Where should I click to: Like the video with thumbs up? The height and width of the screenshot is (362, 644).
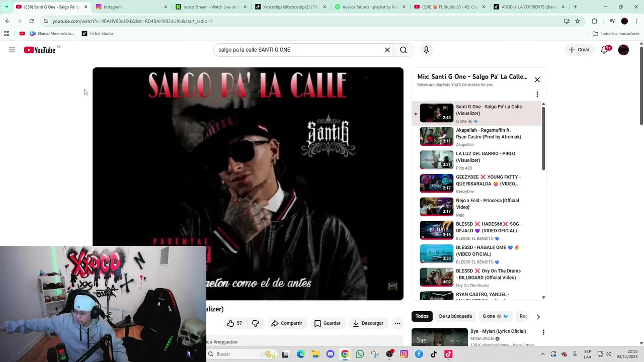(234, 323)
